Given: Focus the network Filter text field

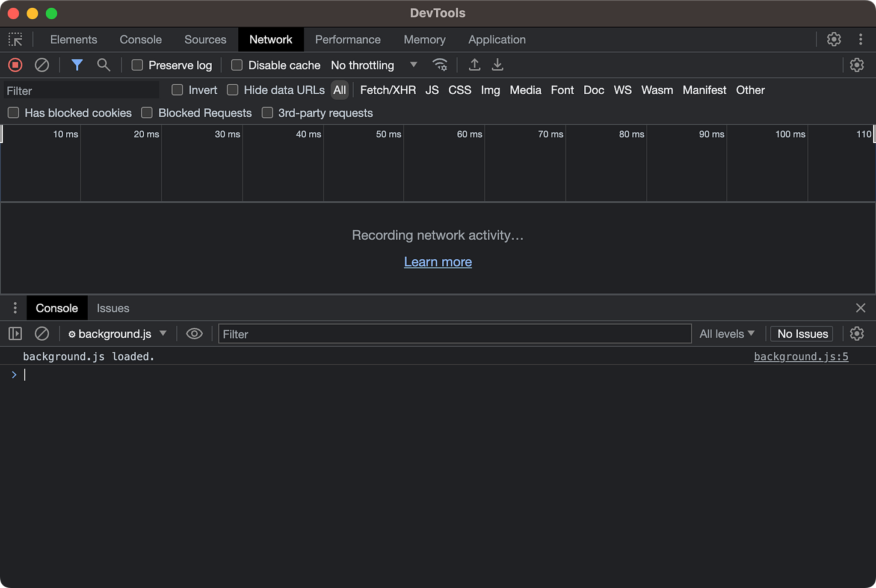Looking at the screenshot, I should (x=82, y=90).
